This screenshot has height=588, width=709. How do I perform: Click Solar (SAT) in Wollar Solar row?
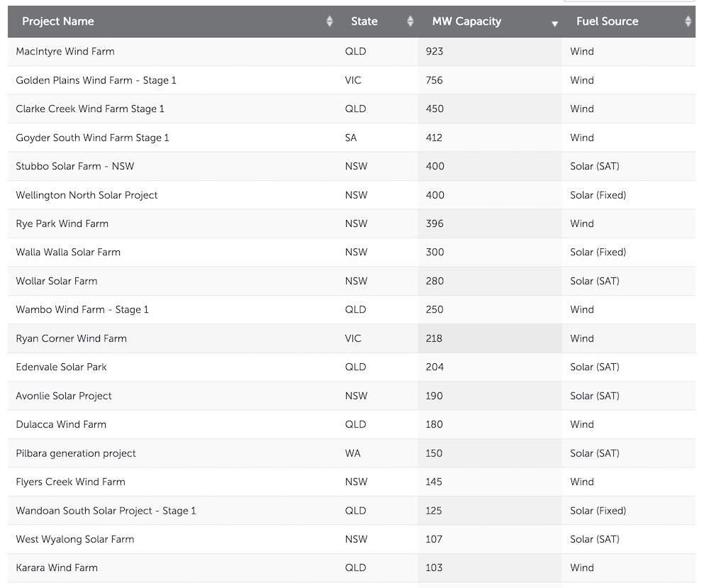coord(595,282)
